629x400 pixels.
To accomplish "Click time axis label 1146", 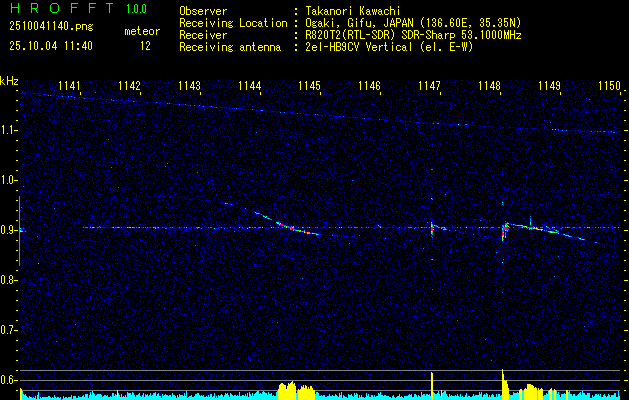I will (x=369, y=85).
